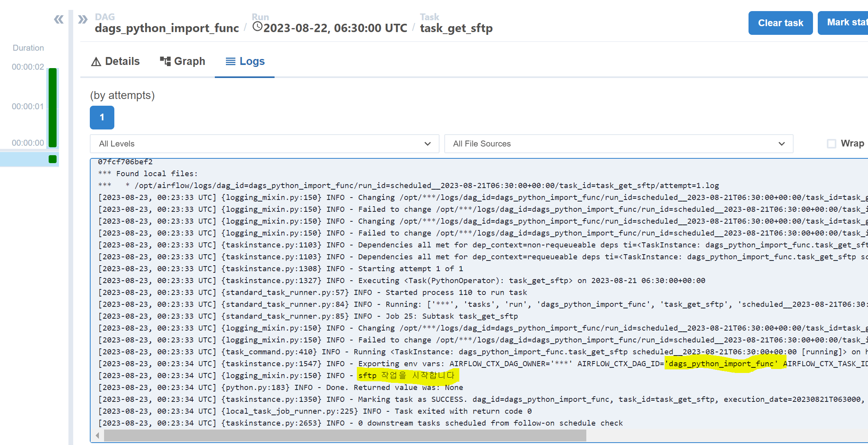The width and height of the screenshot is (868, 445).
Task: Click the horizontal scrollbar in log panel
Action: click(x=344, y=435)
